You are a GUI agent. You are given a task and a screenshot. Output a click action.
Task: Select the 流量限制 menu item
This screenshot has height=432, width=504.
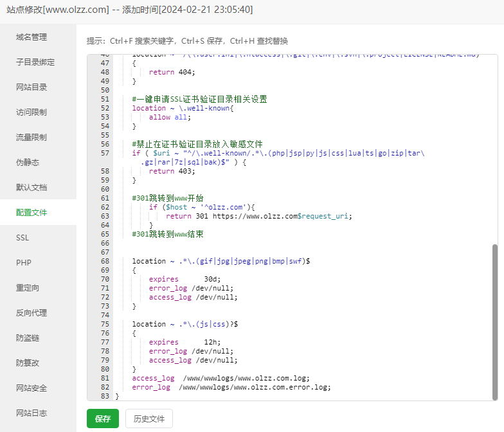(x=32, y=138)
